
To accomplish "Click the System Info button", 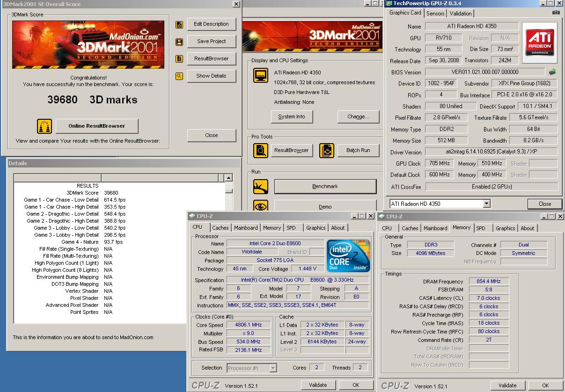I will pos(292,117).
